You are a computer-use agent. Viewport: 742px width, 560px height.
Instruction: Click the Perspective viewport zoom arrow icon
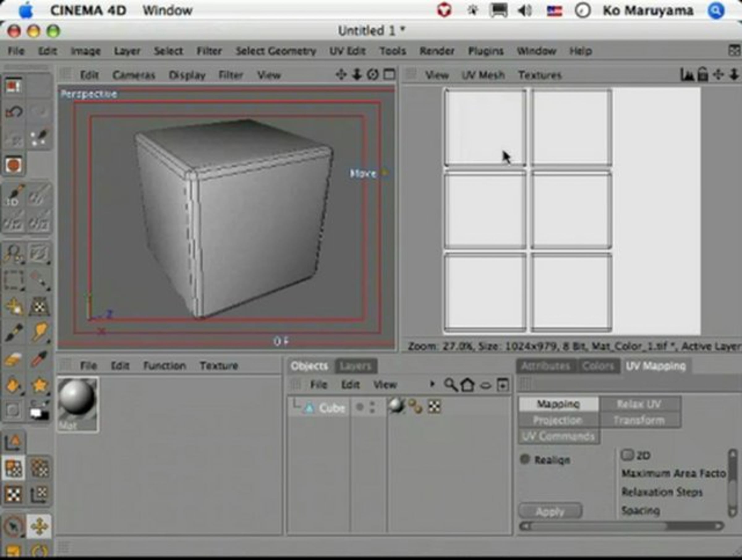(357, 74)
